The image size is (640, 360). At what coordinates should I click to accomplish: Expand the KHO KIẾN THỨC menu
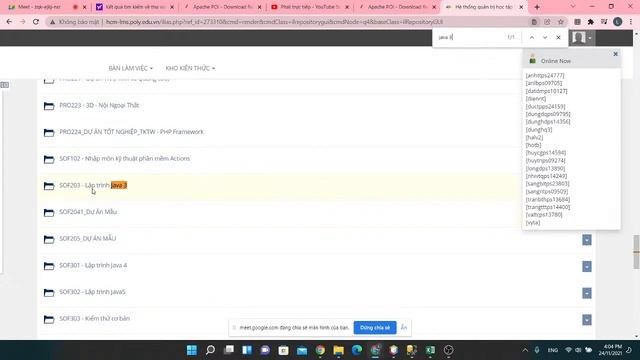[190, 68]
